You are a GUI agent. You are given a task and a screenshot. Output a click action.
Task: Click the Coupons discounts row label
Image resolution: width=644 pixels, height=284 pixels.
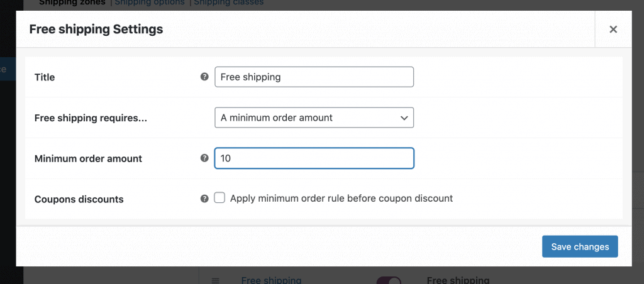[x=79, y=199]
